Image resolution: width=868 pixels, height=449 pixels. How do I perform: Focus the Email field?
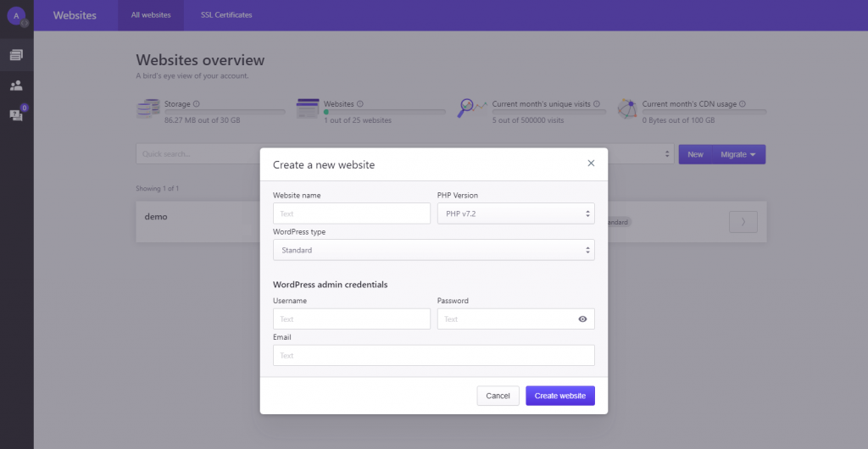click(x=434, y=356)
